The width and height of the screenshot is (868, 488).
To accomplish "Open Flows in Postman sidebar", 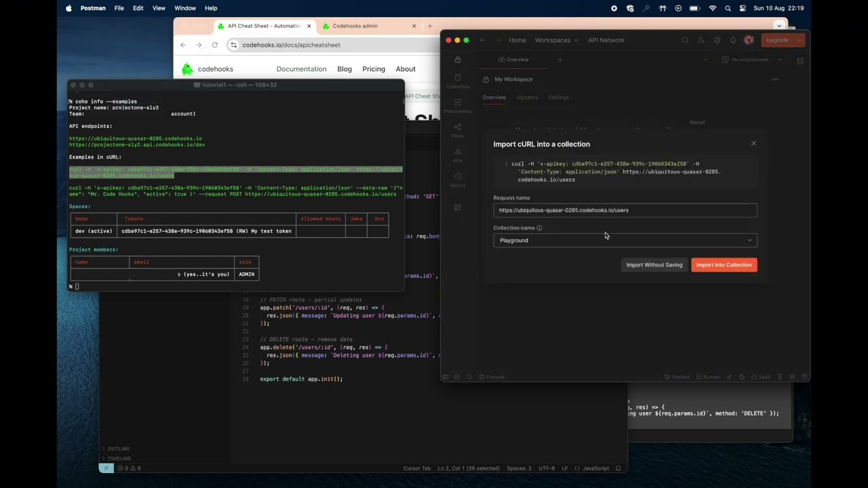I will click(458, 131).
